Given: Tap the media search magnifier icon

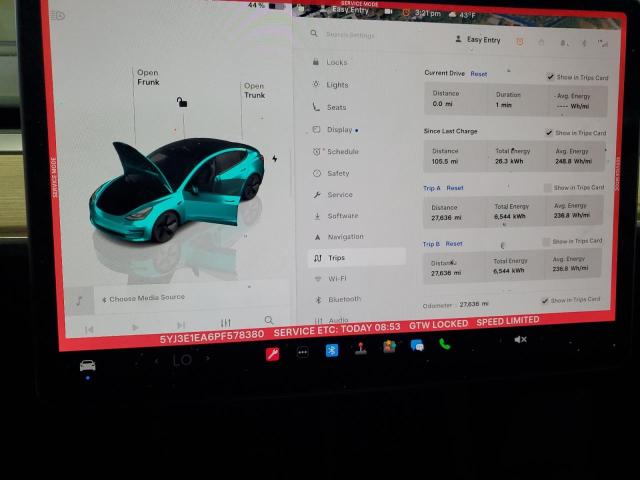Looking at the screenshot, I should 269,321.
